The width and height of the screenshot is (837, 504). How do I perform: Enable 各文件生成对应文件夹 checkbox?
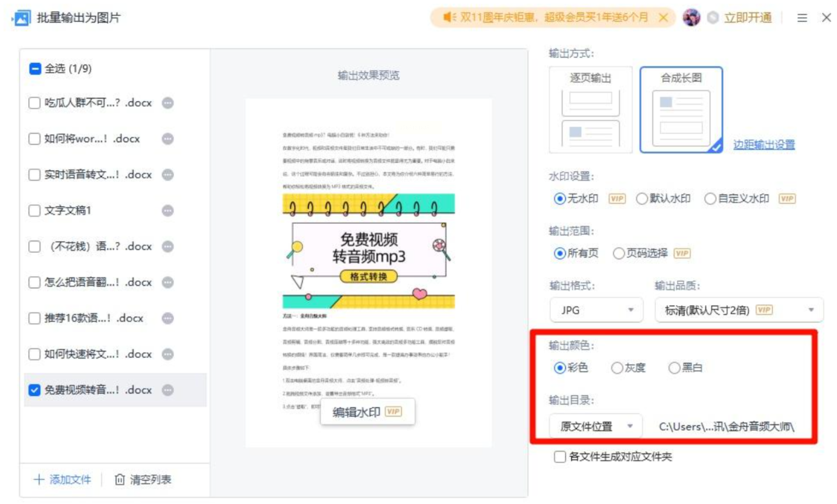pos(560,457)
